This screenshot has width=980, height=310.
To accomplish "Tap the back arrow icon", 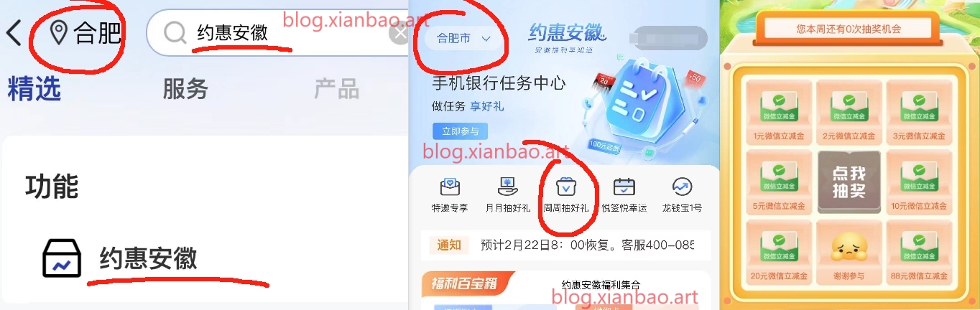I will tap(14, 33).
